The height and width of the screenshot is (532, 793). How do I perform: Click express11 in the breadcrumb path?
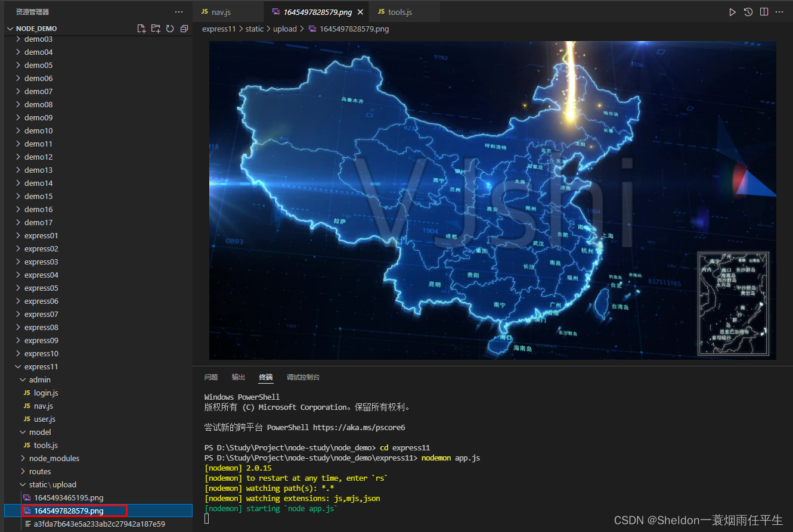pos(219,29)
